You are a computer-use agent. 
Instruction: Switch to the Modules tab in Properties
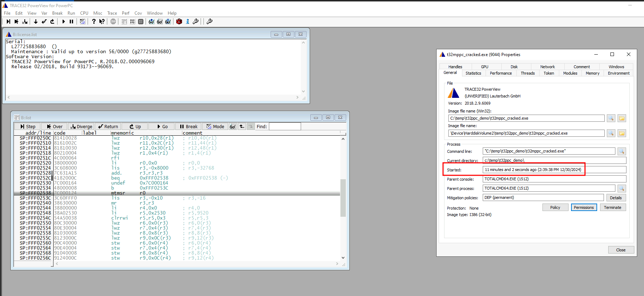(x=570, y=73)
